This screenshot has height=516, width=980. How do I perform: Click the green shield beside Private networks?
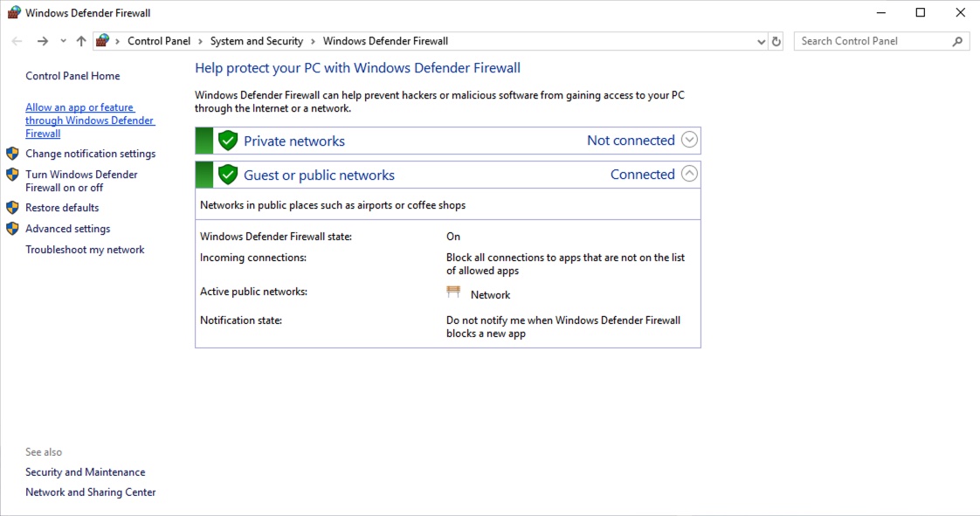tap(227, 140)
